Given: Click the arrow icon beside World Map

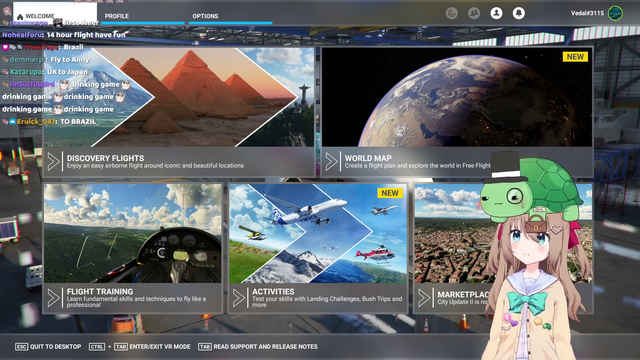Looking at the screenshot, I should [x=331, y=162].
